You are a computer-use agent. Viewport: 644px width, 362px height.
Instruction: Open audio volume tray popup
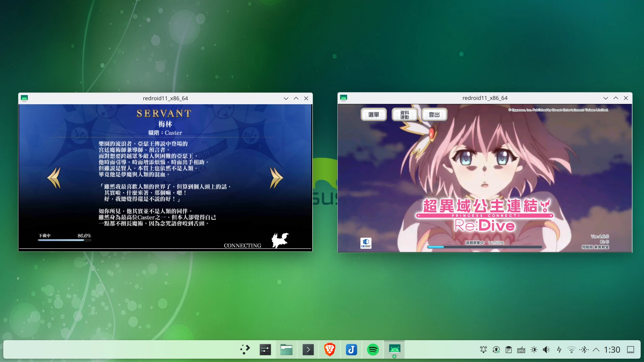(x=546, y=350)
